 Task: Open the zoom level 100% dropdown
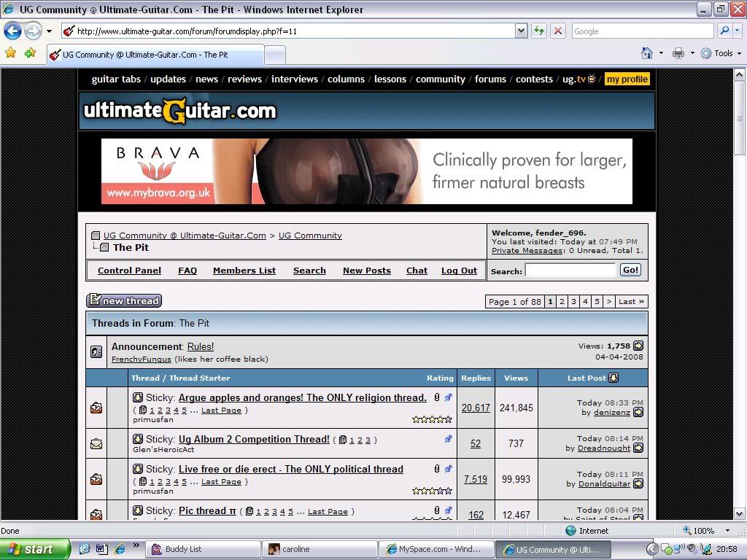pos(727,531)
